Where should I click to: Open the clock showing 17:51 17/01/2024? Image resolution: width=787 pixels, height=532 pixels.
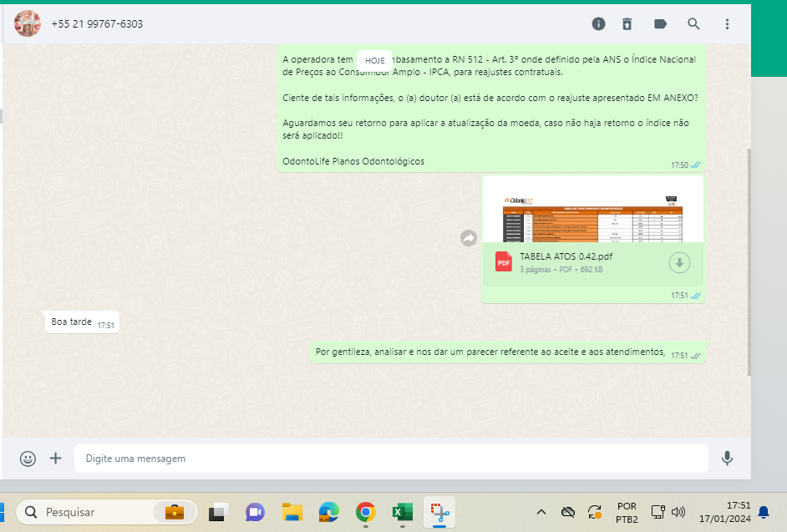coord(725,512)
